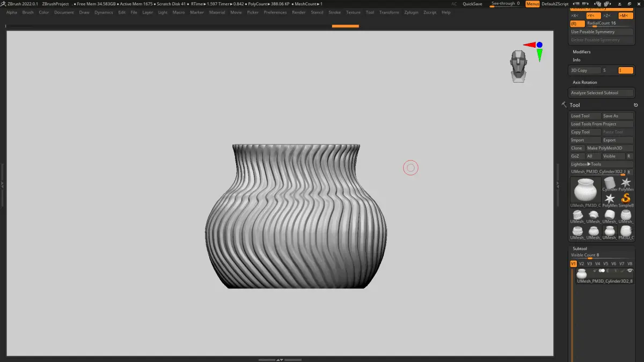Toggle the >Y< symmetry axis
This screenshot has width=644, height=362.
594,16
